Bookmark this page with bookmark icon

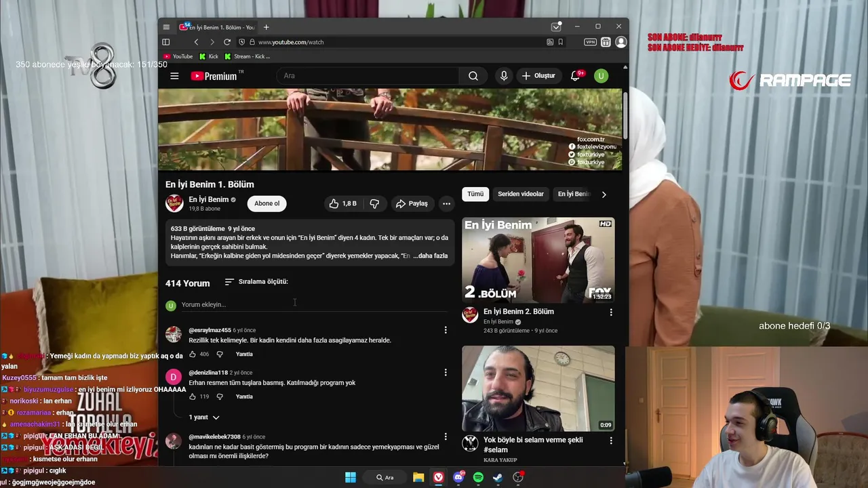(x=561, y=42)
